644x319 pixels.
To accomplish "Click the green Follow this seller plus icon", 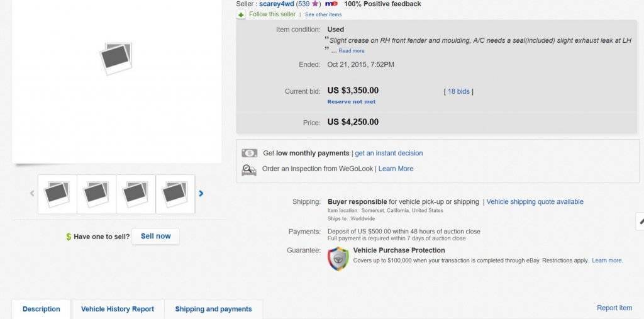I will 241,14.
